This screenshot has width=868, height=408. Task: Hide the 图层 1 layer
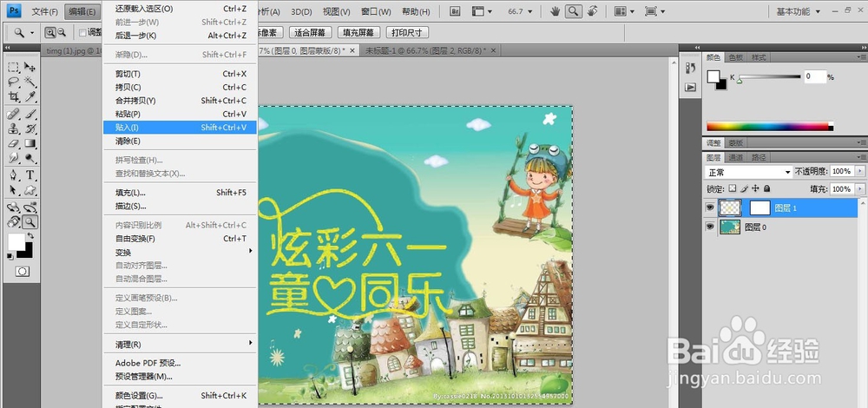(710, 207)
